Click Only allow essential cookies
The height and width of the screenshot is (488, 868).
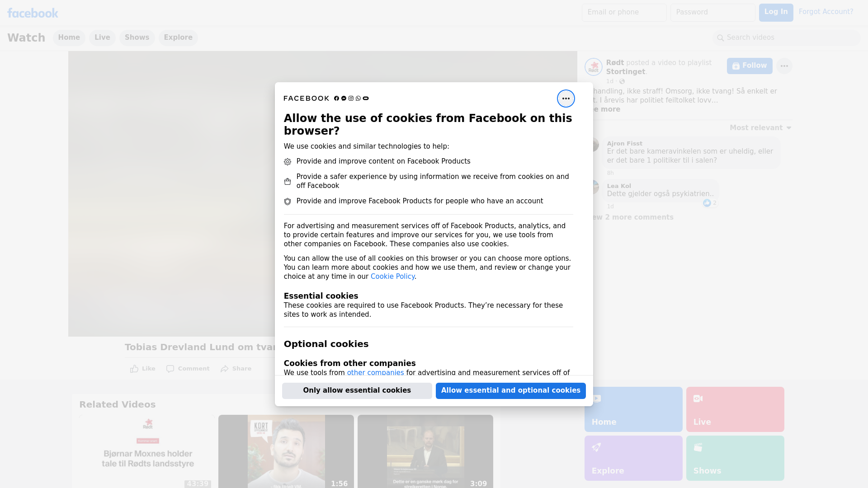pos(357,390)
